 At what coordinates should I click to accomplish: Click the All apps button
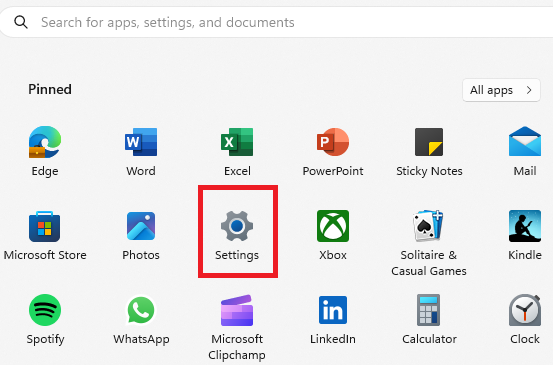pos(501,90)
